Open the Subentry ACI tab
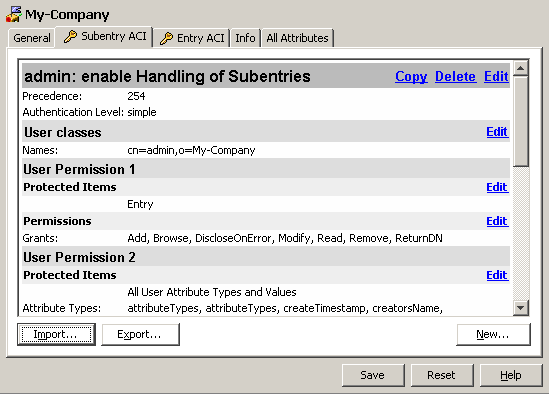The height and width of the screenshot is (394, 549). pyautogui.click(x=104, y=36)
